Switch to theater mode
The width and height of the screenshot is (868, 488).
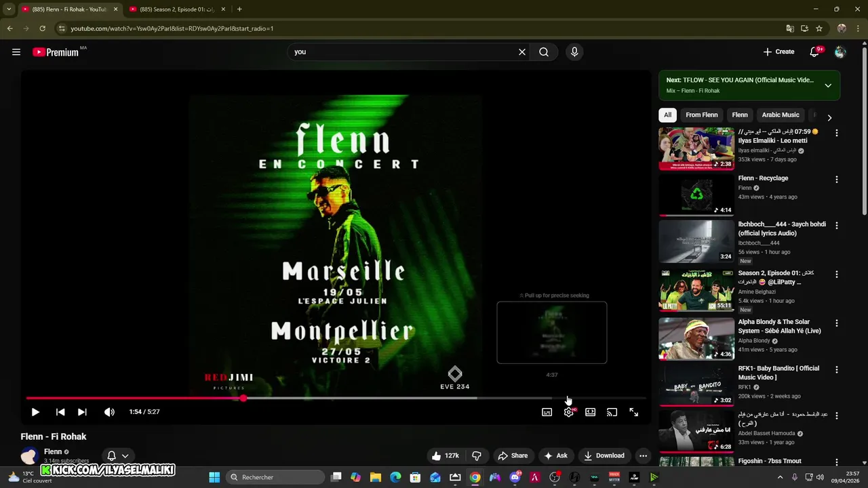[x=591, y=412]
